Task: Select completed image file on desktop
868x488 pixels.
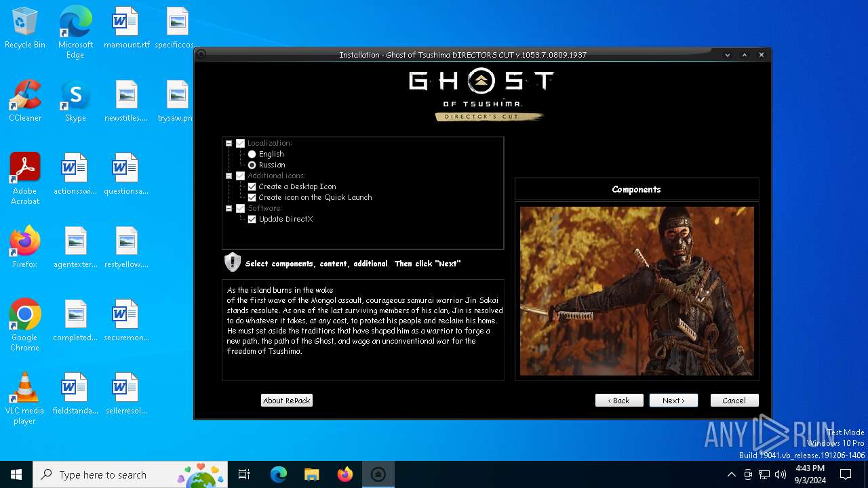Action: coord(75,321)
